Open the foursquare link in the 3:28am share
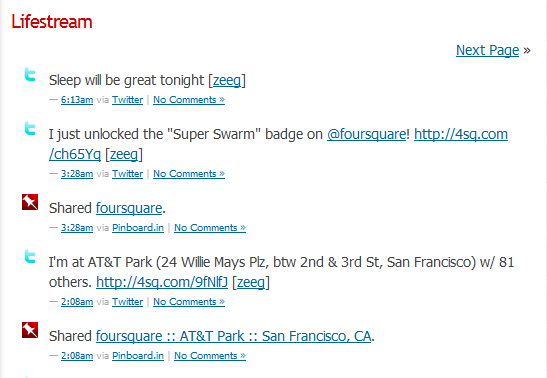The width and height of the screenshot is (547, 378). point(129,208)
